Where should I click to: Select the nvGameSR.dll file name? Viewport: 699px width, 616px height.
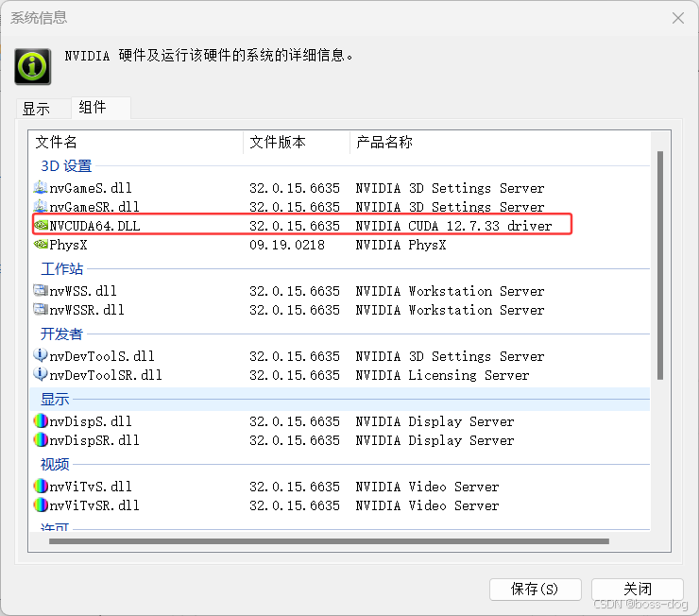(94, 207)
